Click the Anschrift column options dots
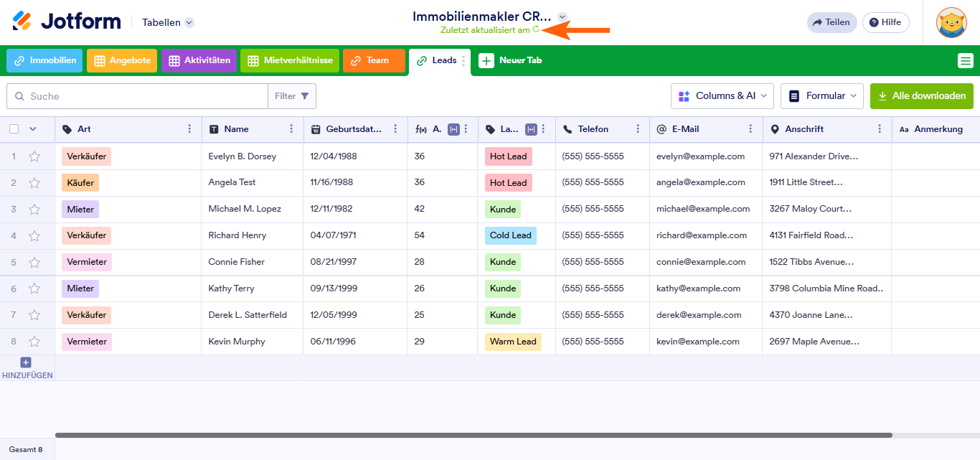 pyautogui.click(x=880, y=129)
